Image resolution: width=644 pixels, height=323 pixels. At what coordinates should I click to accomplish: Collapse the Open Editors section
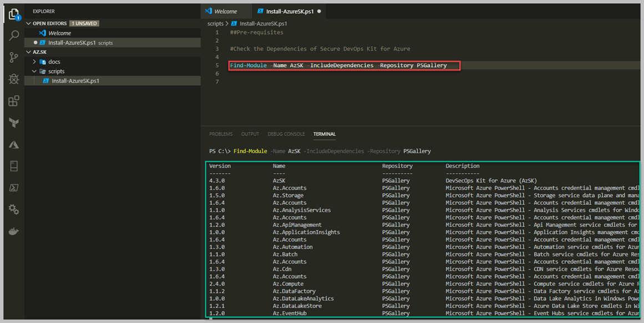coord(29,23)
